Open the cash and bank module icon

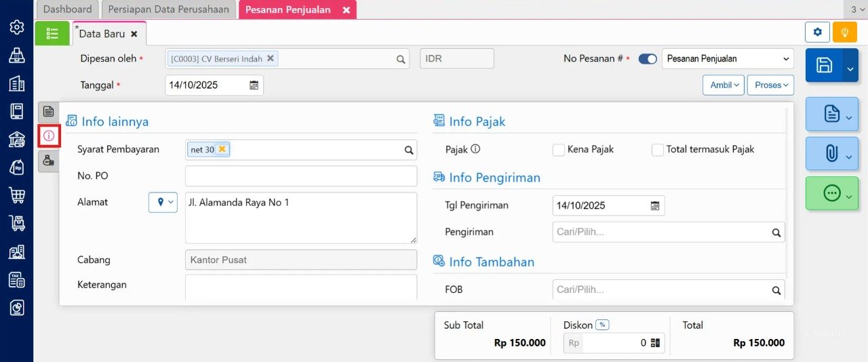pyautogui.click(x=17, y=140)
